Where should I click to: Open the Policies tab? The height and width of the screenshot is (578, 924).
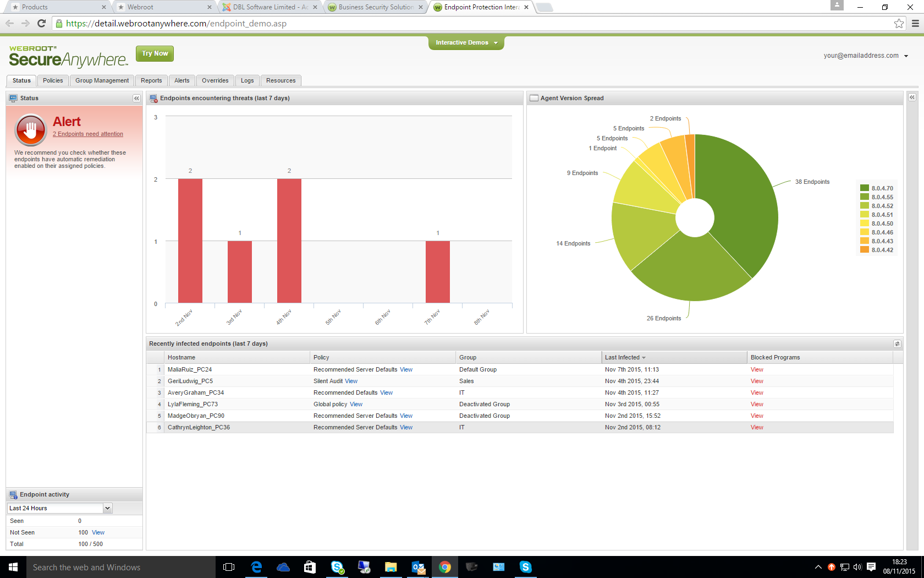(53, 80)
